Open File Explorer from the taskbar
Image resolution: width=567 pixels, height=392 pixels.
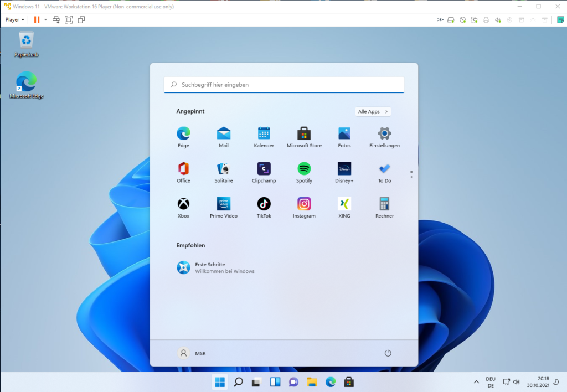click(312, 382)
